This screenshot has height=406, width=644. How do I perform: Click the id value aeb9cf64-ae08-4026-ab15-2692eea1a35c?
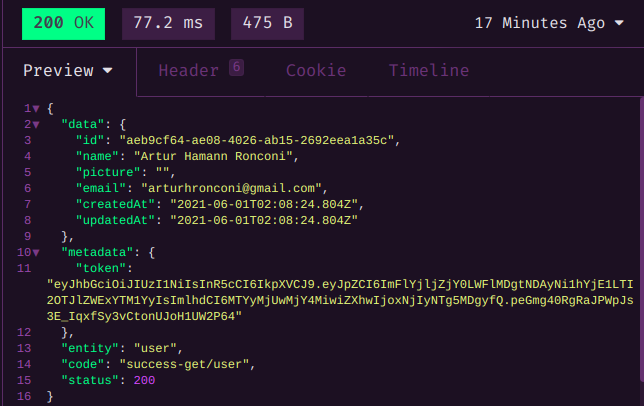pos(257,140)
